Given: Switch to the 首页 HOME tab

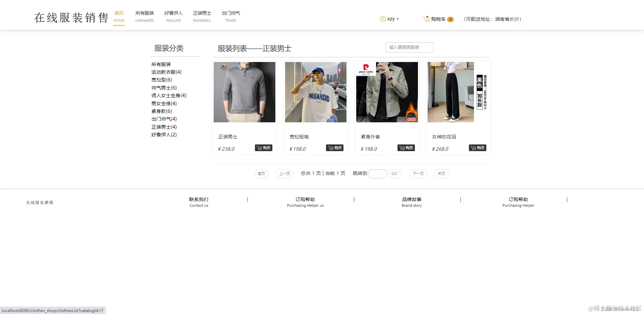Looking at the screenshot, I should coord(119,16).
